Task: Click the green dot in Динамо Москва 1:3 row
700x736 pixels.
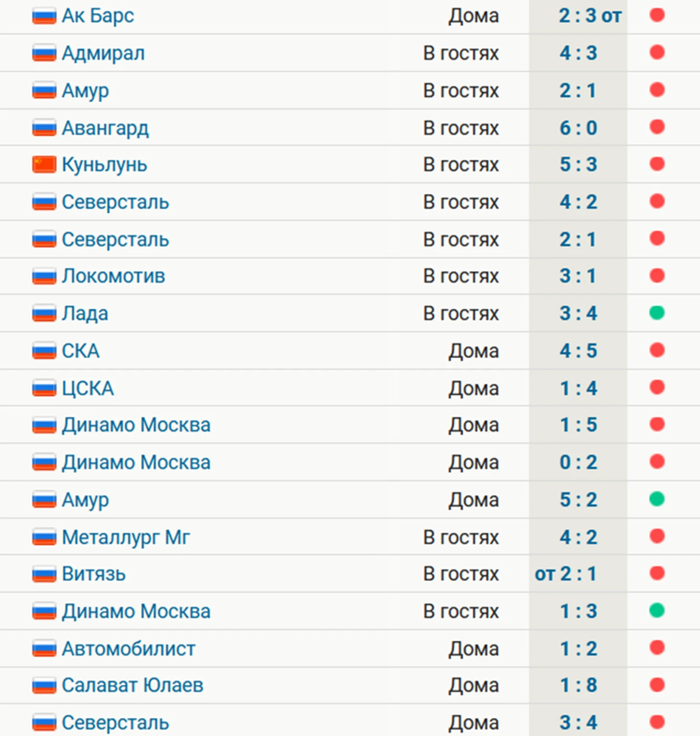Action: click(657, 610)
